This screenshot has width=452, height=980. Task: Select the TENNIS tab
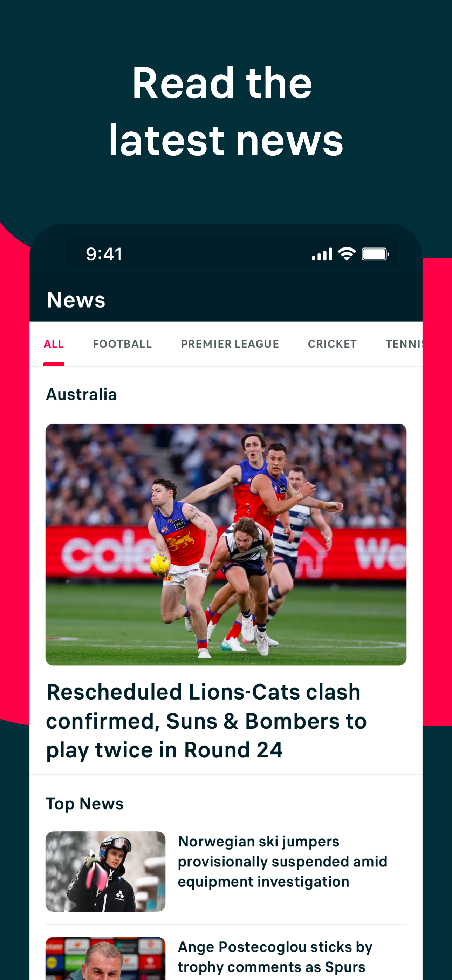point(404,344)
